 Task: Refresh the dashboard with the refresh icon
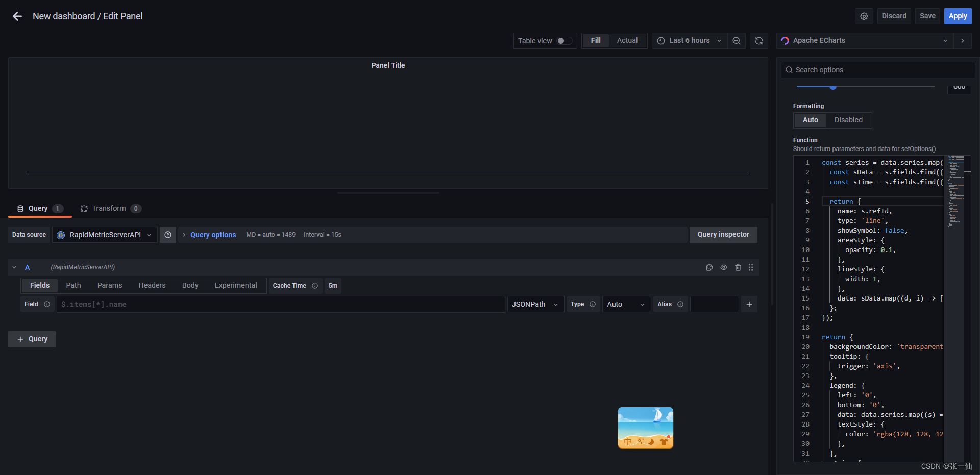tap(759, 40)
